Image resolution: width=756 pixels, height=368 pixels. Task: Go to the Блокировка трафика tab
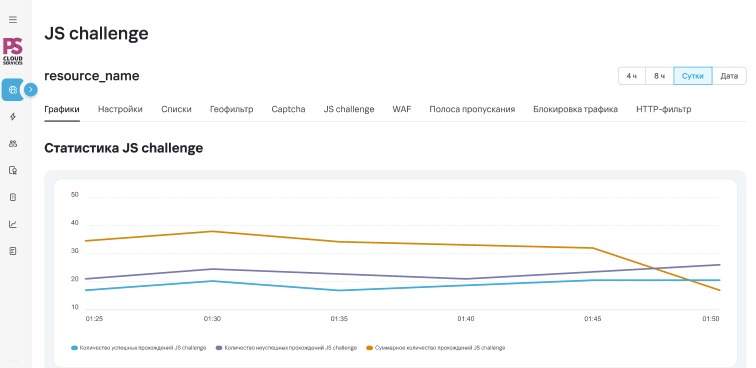click(x=575, y=109)
